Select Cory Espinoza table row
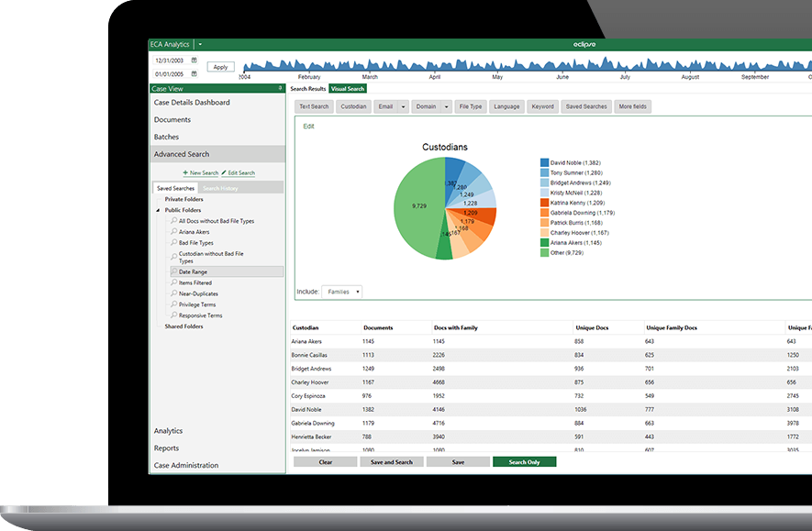 551,396
